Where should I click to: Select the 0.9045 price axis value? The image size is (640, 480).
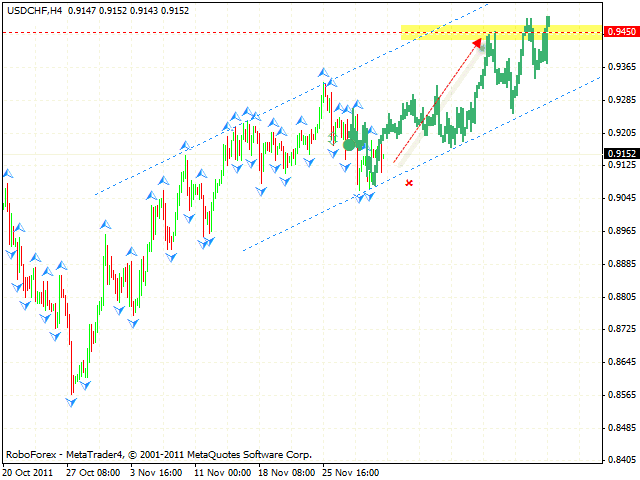(x=621, y=197)
